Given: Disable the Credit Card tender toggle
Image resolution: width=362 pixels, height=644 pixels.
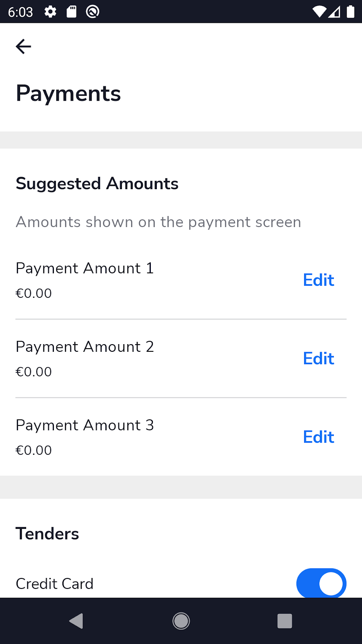Looking at the screenshot, I should [x=321, y=583].
